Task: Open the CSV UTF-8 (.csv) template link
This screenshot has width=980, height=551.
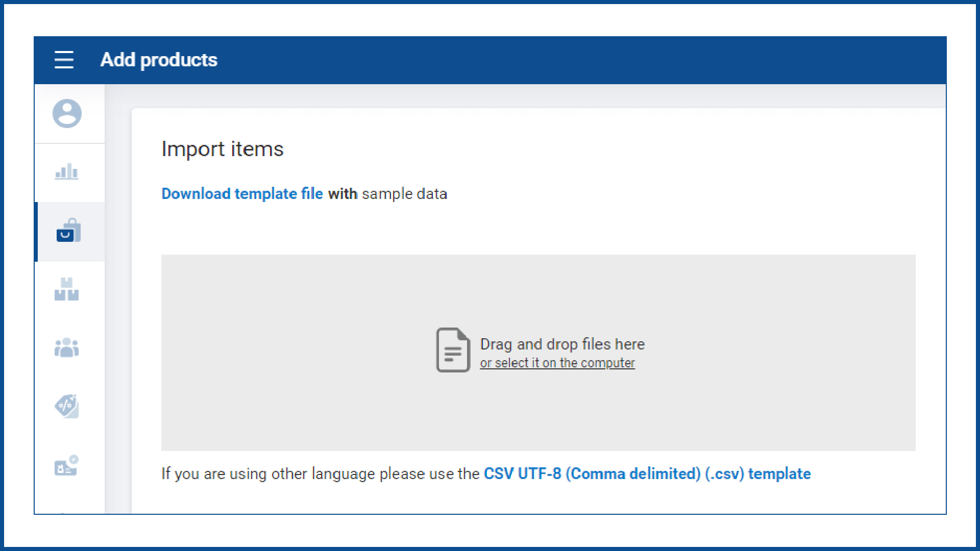Action: (647, 474)
